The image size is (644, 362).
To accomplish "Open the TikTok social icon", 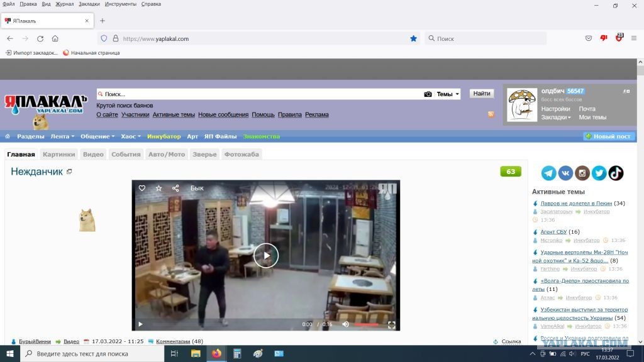I will tap(616, 173).
